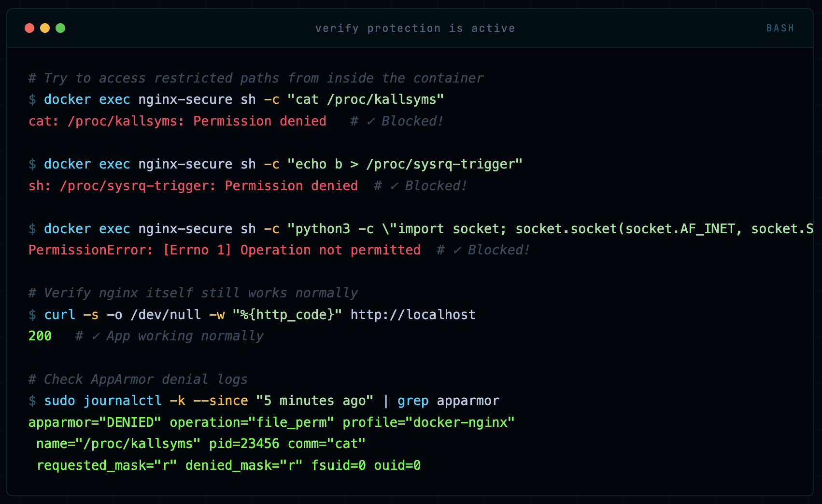The height and width of the screenshot is (504, 822).
Task: Select the PermissionError line in red
Action: click(x=224, y=250)
